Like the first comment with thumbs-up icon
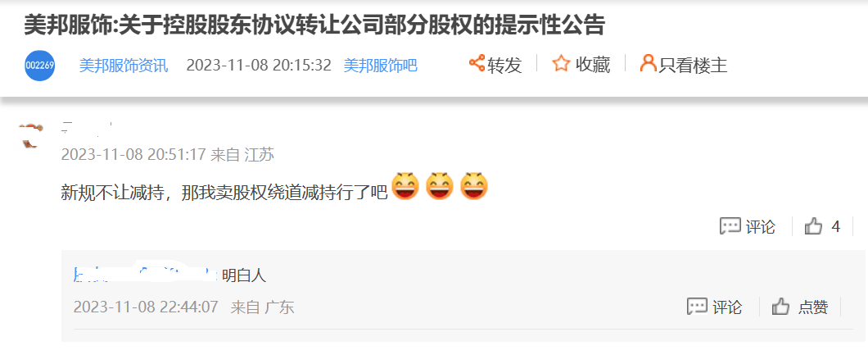The image size is (868, 364). tap(813, 226)
